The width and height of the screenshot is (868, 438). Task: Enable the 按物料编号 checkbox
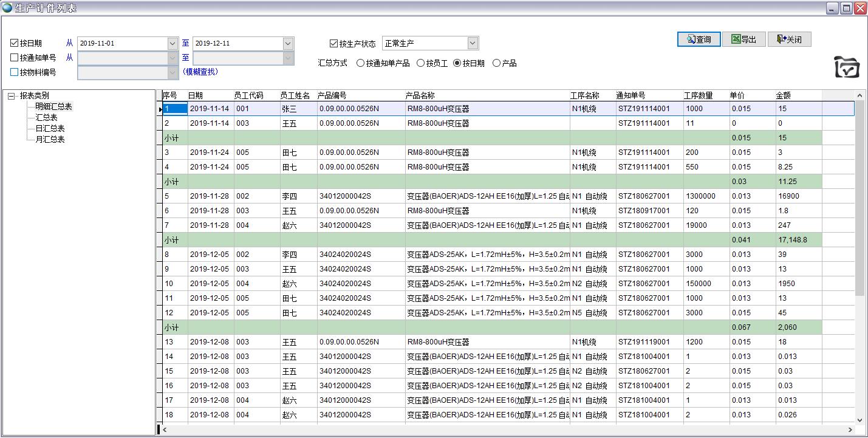pyautogui.click(x=15, y=72)
